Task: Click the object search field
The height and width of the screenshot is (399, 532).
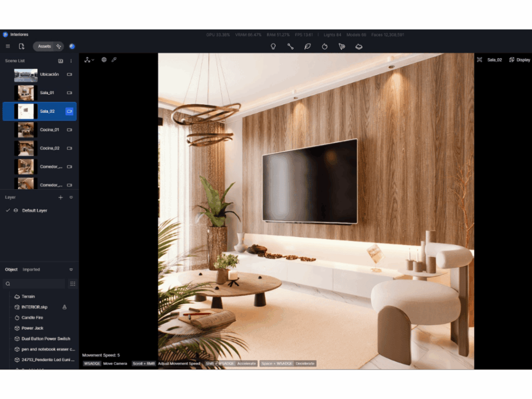Action: 34,284
